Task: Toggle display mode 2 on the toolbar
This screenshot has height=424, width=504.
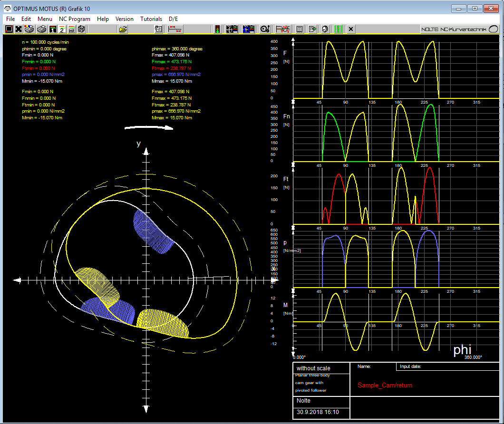Action: (x=62, y=29)
